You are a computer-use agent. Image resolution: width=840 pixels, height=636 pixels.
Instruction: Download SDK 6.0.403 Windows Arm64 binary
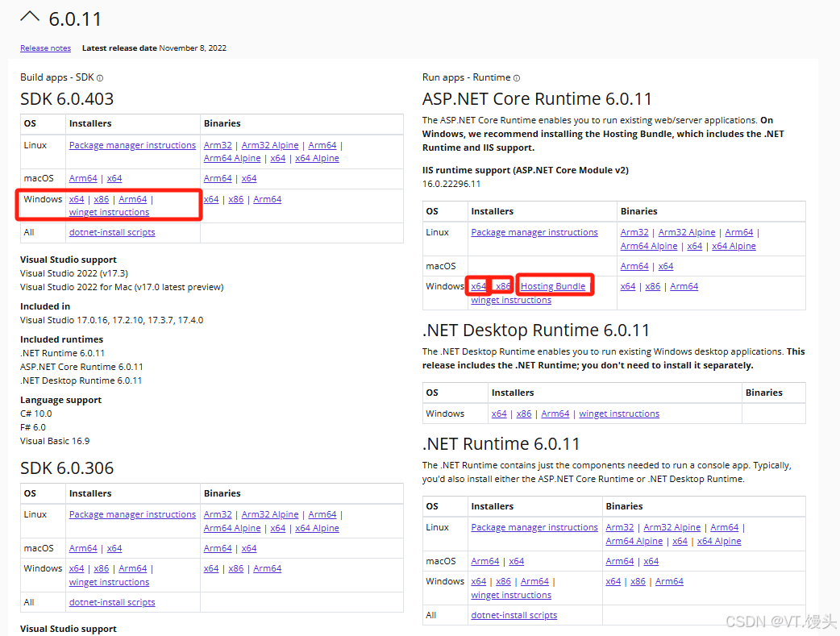[x=268, y=199]
